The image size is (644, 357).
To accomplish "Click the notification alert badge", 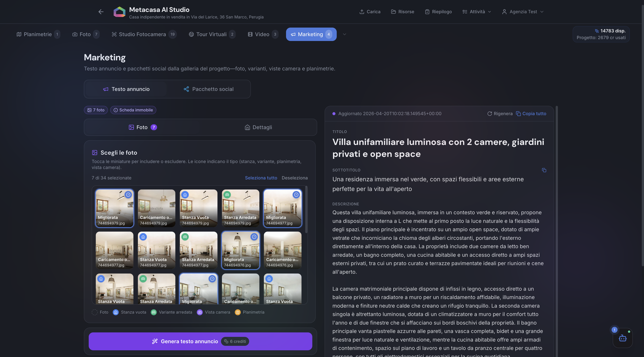I will click(x=614, y=330).
